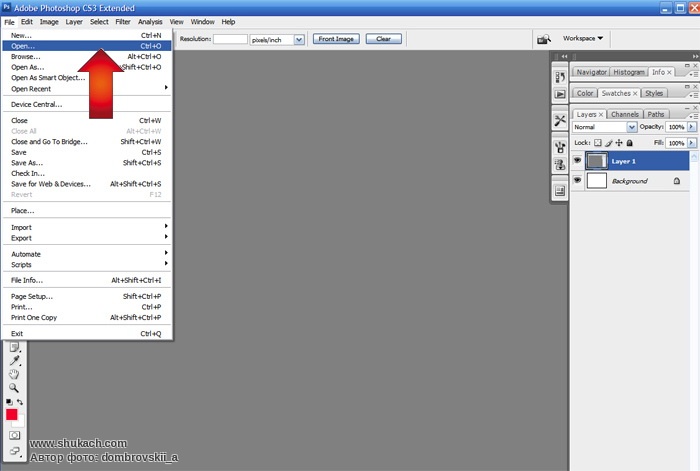Screen dimensions: 700x471
Task: Open Swatches panel options menu icon
Action: [693, 95]
